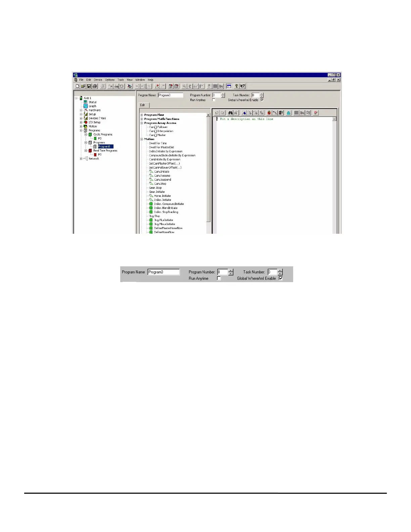Image resolution: width=411 pixels, height=532 pixels.
Task: Open the Tools menu
Action: [121, 80]
